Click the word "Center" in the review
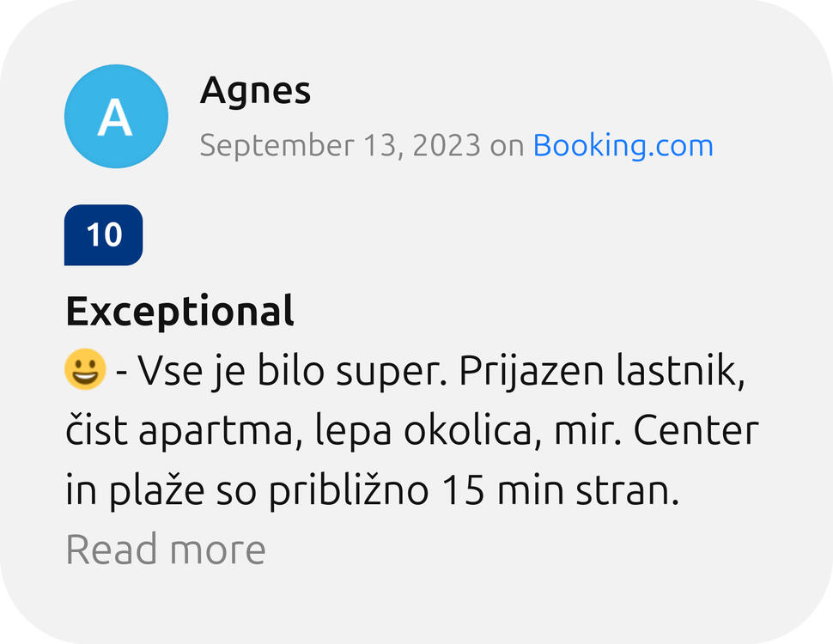Viewport: 833px width, 644px height. pyautogui.click(x=696, y=430)
